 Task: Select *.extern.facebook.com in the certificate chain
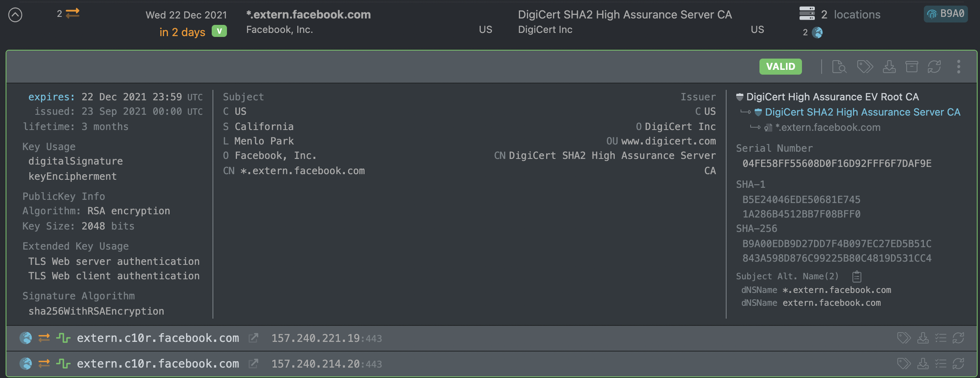click(x=828, y=128)
